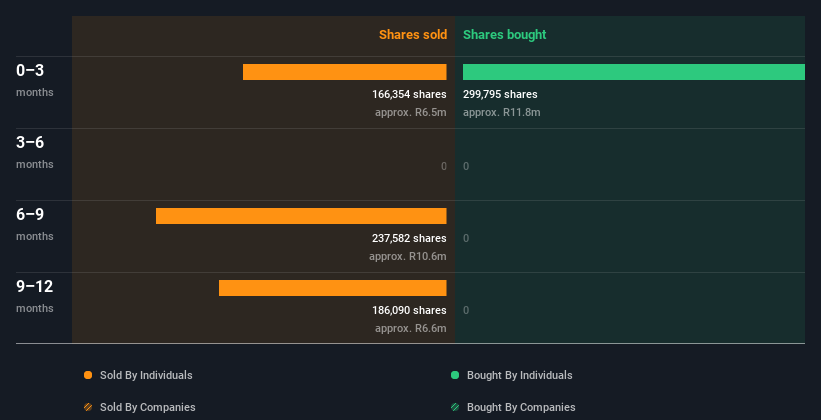Click the Shares bought column header
821x420 pixels.
pos(504,35)
